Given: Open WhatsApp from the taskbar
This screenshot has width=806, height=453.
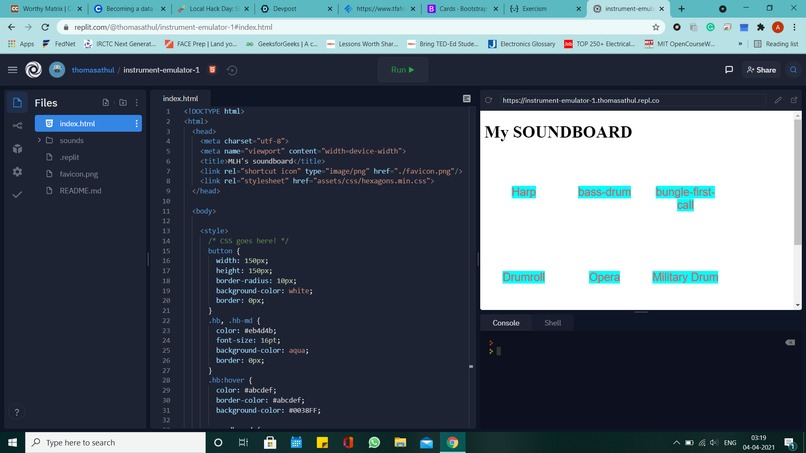Looking at the screenshot, I should point(374,442).
